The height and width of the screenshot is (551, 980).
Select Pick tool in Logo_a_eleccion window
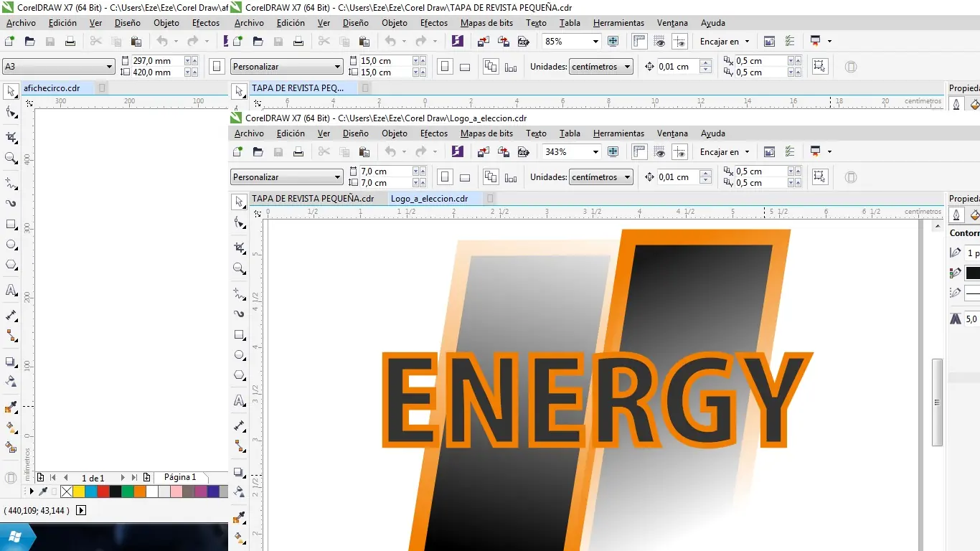coord(240,202)
